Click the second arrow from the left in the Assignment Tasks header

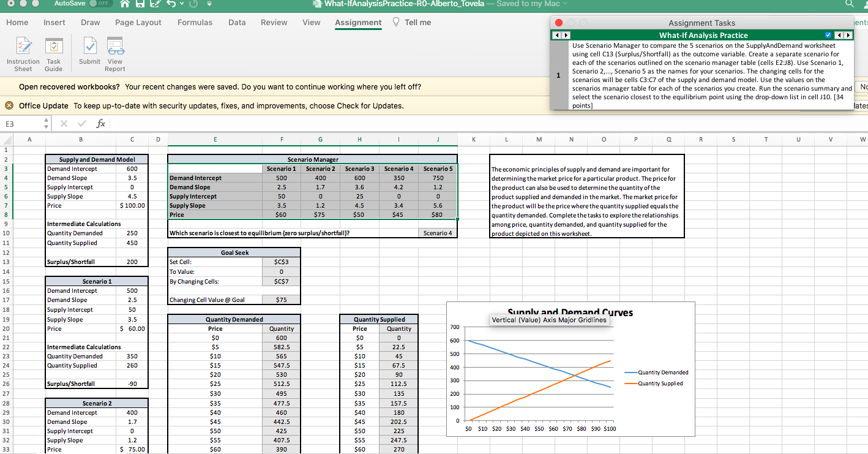pyautogui.click(x=566, y=35)
